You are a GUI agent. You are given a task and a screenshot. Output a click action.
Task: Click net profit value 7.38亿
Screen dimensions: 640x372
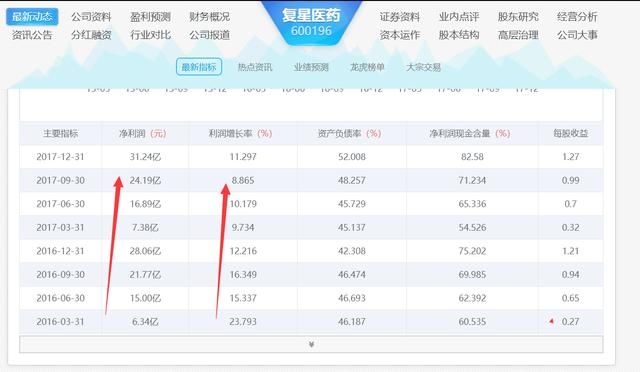click(145, 227)
